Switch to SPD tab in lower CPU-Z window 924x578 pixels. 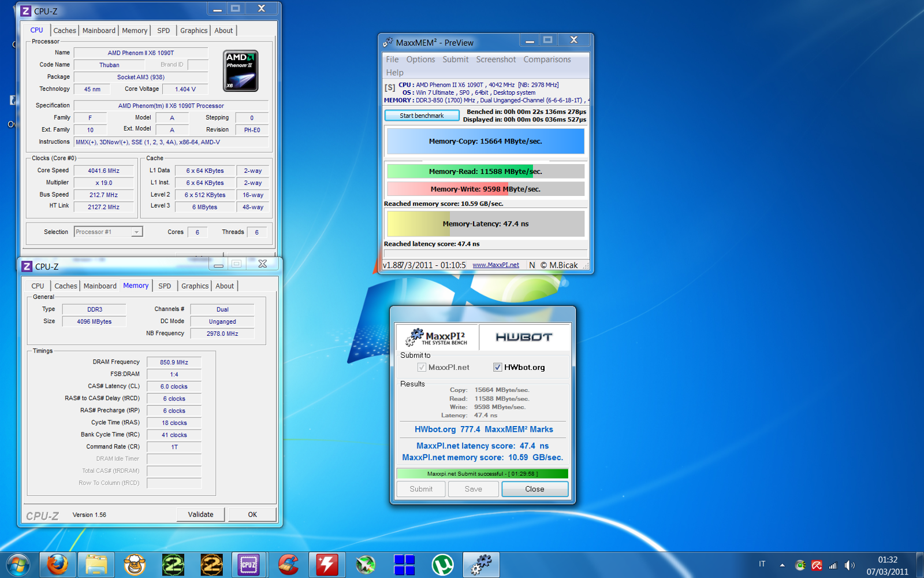165,286
